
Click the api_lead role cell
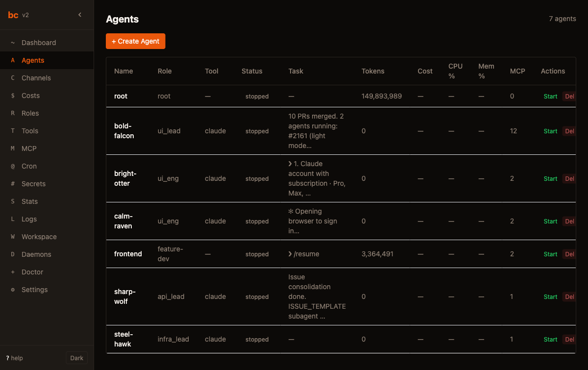pyautogui.click(x=171, y=296)
